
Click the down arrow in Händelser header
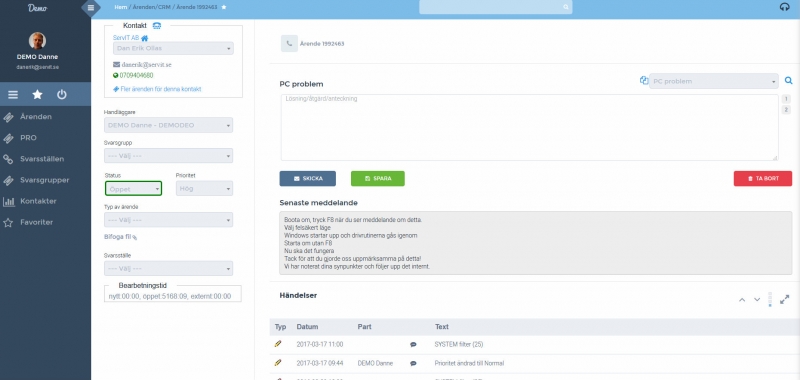point(757,299)
